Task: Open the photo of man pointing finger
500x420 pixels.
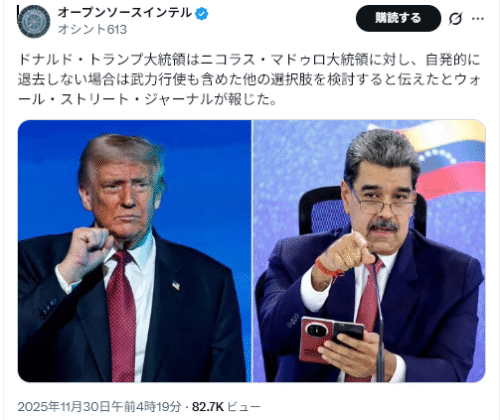Action: 369,251
